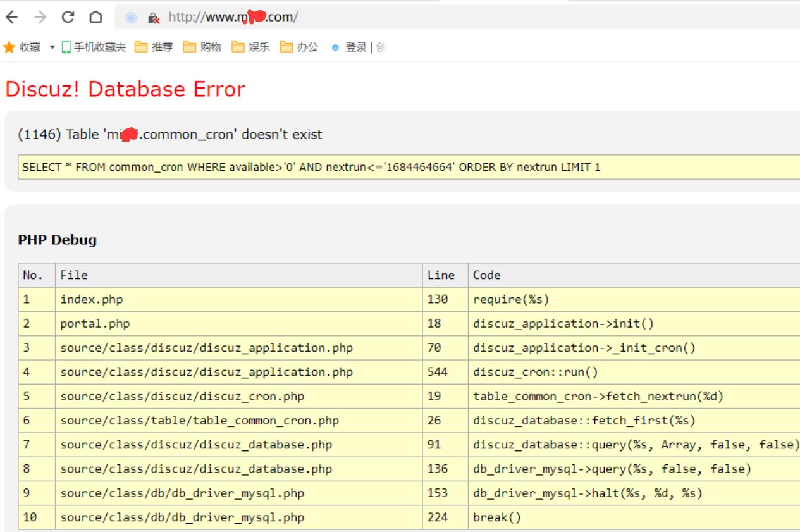Click discuz_database.php cell in row 8
800x532 pixels.
point(239,469)
